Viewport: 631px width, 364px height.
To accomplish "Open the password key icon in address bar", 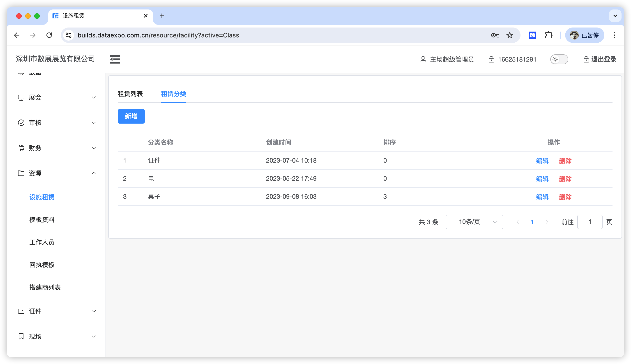I will (x=495, y=35).
